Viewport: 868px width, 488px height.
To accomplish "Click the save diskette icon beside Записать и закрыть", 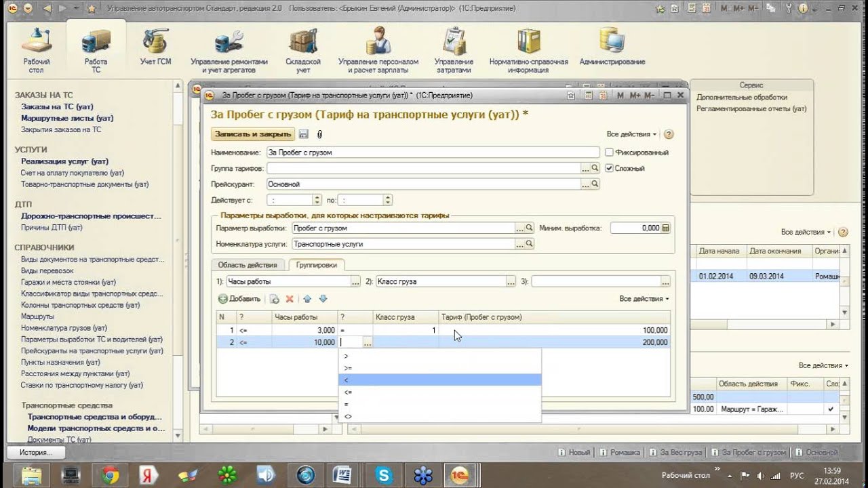I will point(304,134).
